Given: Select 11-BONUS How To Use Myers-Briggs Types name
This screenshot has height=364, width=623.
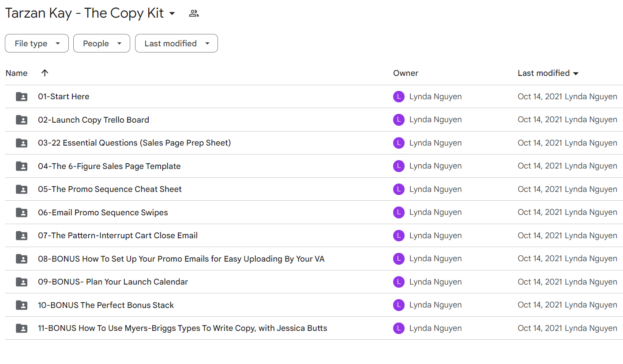Looking at the screenshot, I should [x=183, y=328].
